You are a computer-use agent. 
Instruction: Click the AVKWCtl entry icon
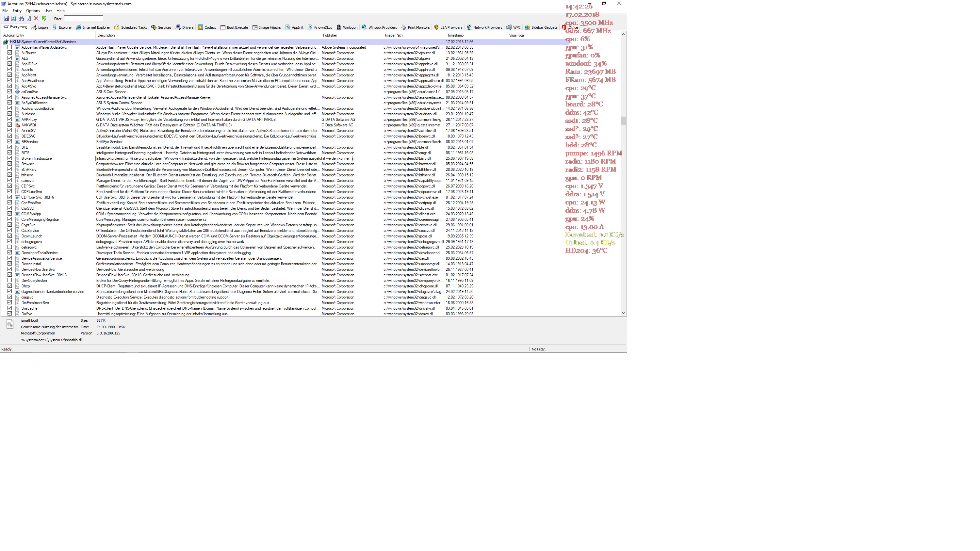pyautogui.click(x=17, y=125)
